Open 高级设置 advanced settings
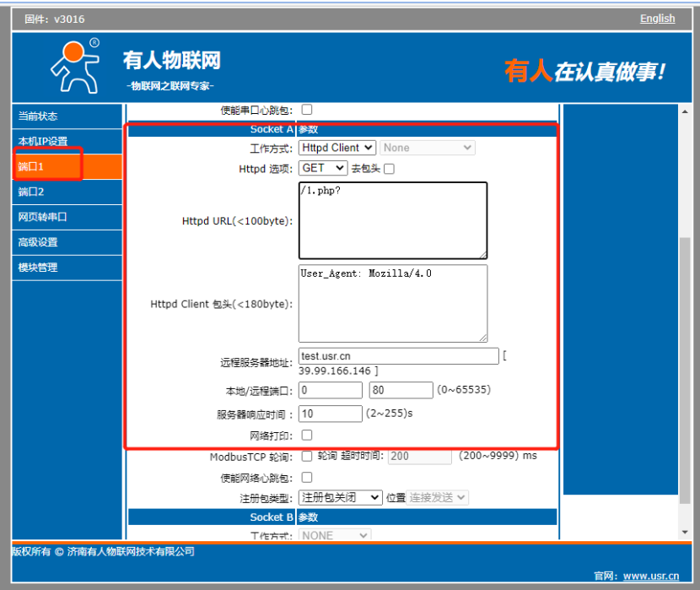 click(x=67, y=243)
